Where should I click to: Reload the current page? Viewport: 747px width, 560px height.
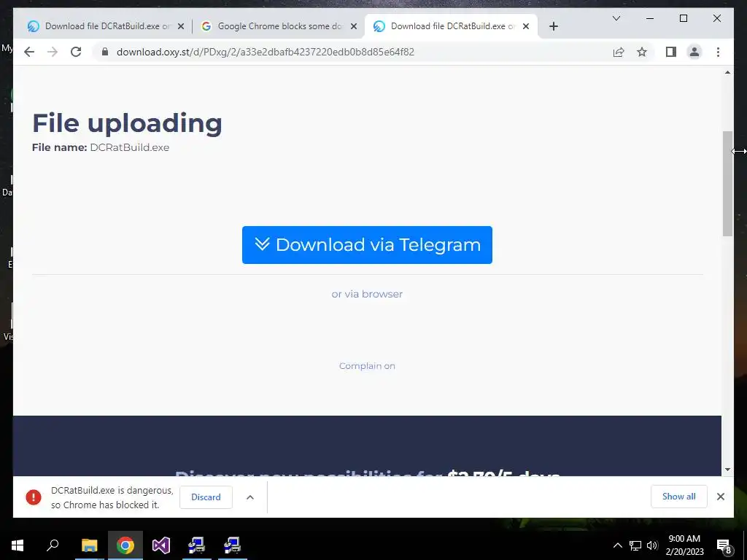point(76,52)
